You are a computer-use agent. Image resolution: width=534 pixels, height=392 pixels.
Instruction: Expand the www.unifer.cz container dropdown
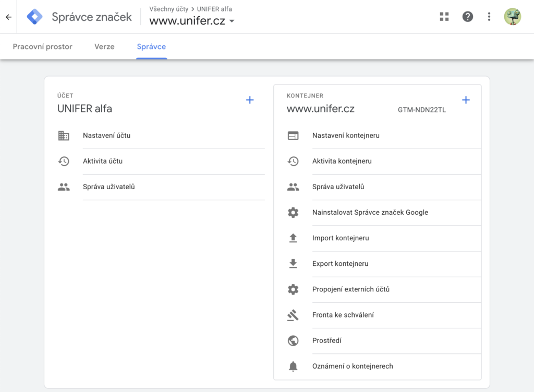[232, 21]
